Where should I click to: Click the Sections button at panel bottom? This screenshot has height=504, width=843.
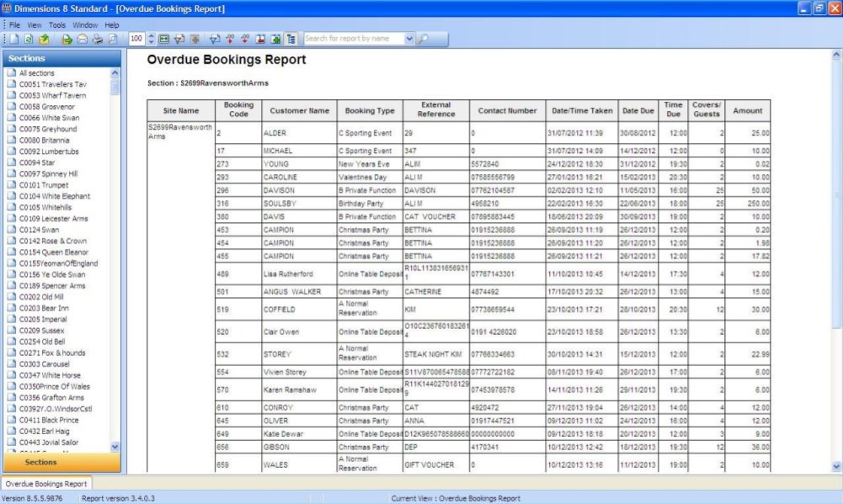tap(40, 462)
